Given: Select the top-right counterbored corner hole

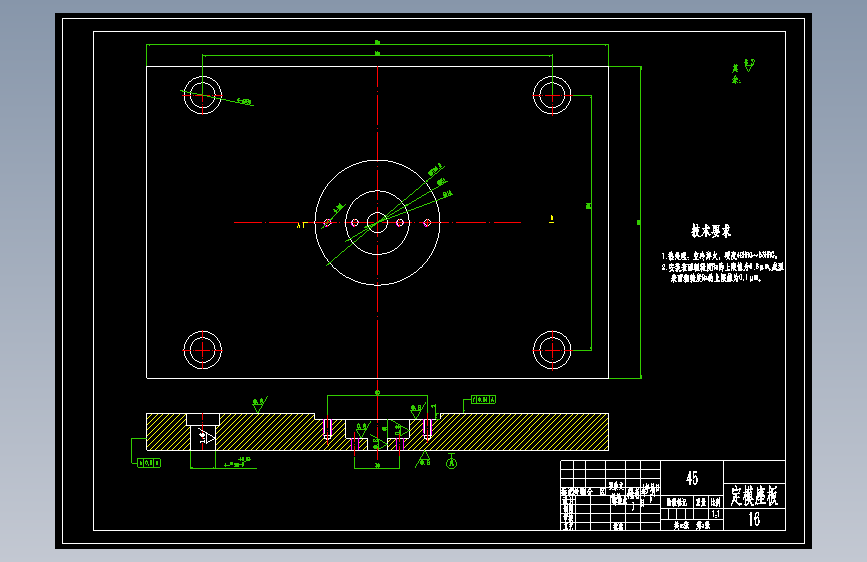Looking at the screenshot, I should tap(552, 95).
